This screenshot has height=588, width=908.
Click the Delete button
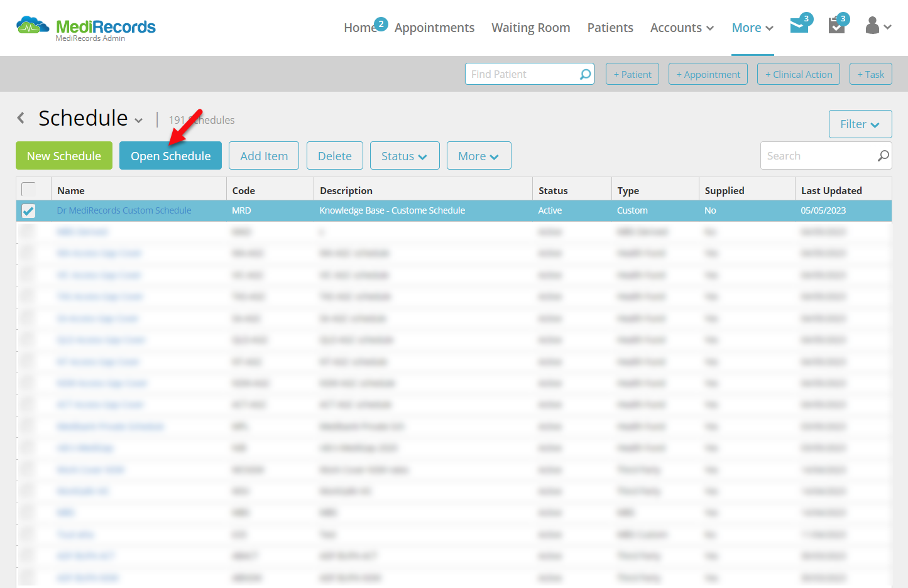[x=335, y=156]
